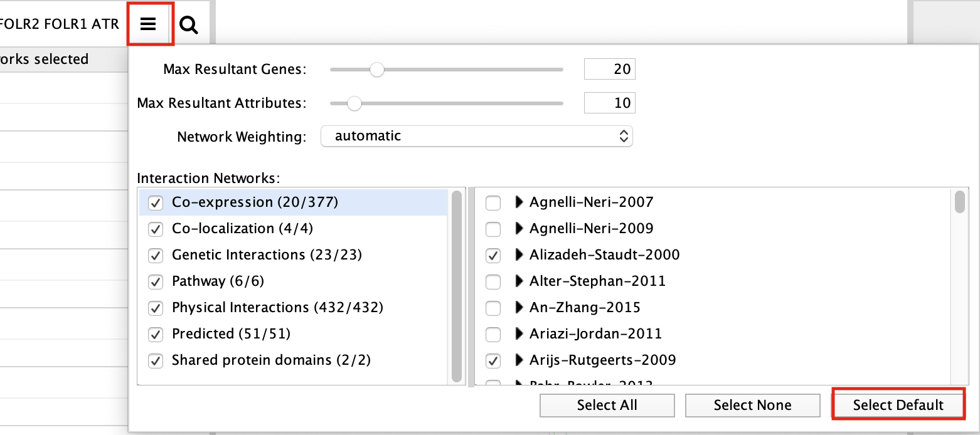Expand the Alter-Stephan-2011 network details
The height and width of the screenshot is (435, 980).
click(x=519, y=281)
